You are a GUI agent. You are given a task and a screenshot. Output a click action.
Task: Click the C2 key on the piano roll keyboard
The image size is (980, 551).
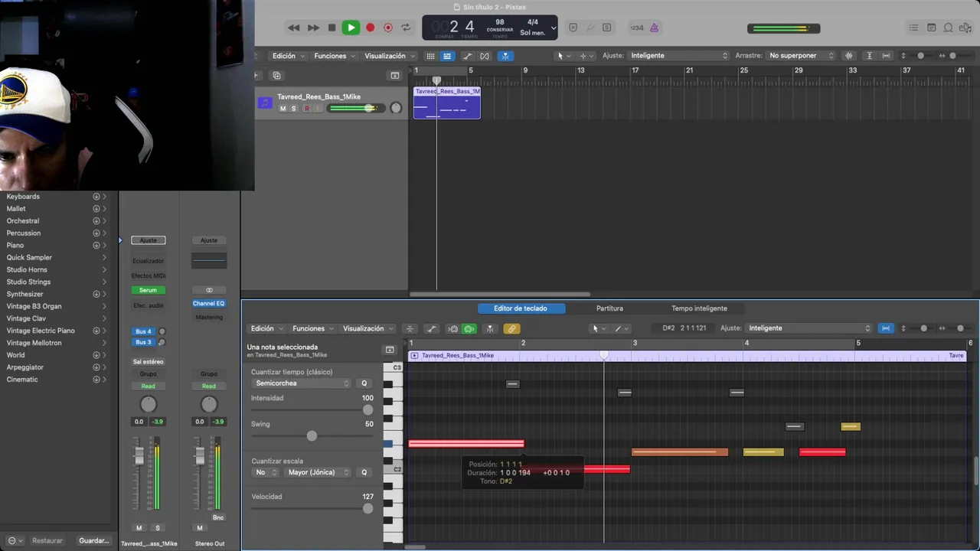point(393,470)
